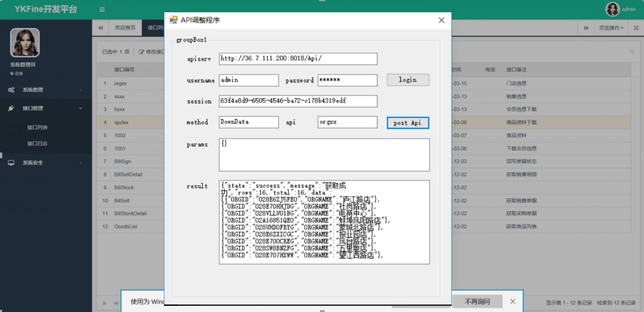The height and width of the screenshot is (312, 644).
Task: Switch to the 接口列表 tab
Action: 153,28
